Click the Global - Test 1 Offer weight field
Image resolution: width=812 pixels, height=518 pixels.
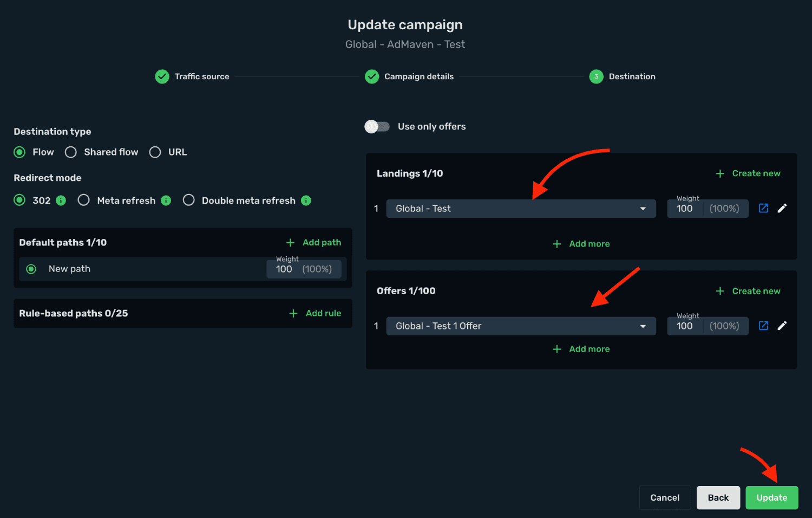(708, 326)
